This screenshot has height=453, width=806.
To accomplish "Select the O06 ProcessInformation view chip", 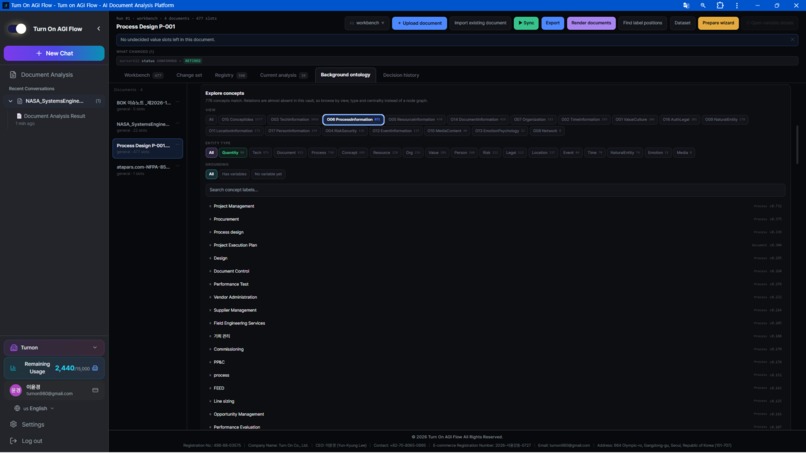I will click(353, 119).
